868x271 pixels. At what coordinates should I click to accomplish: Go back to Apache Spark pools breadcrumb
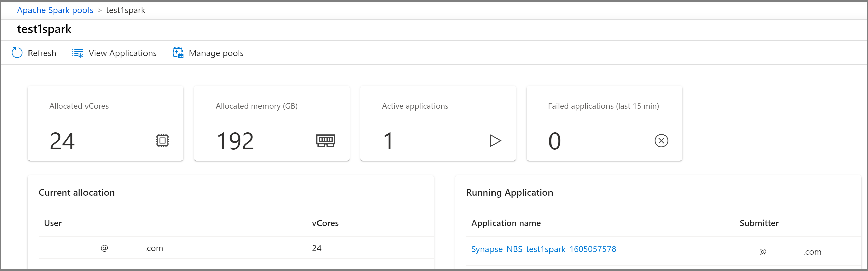(55, 10)
